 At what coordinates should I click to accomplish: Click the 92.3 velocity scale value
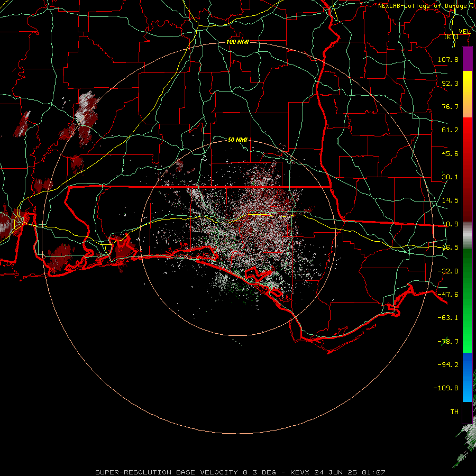click(x=450, y=83)
